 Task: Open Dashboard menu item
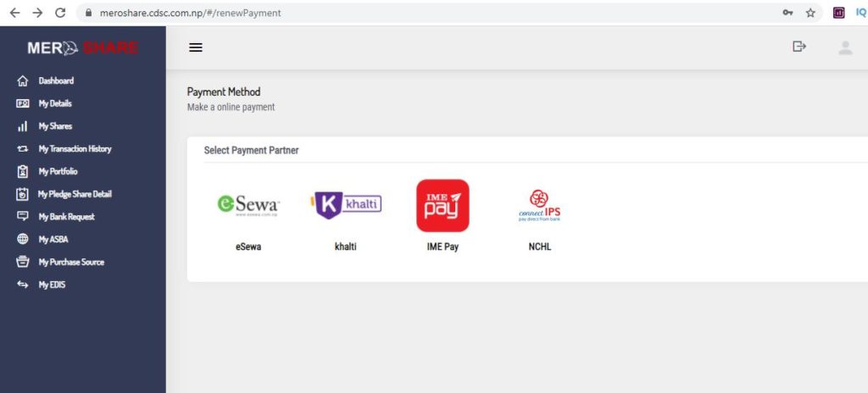tap(56, 80)
